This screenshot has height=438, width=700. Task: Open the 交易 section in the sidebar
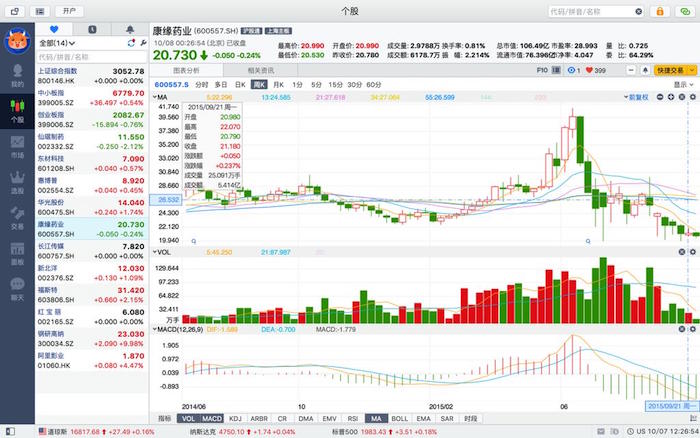point(17,218)
